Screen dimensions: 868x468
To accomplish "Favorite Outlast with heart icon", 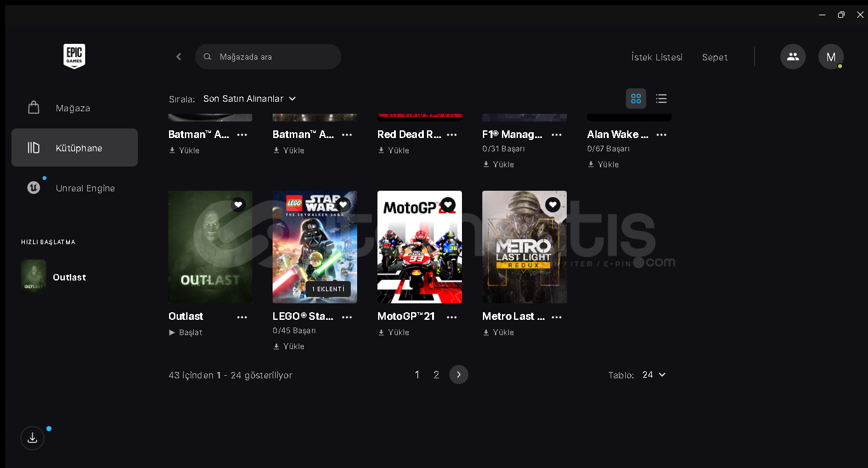I will tap(238, 205).
